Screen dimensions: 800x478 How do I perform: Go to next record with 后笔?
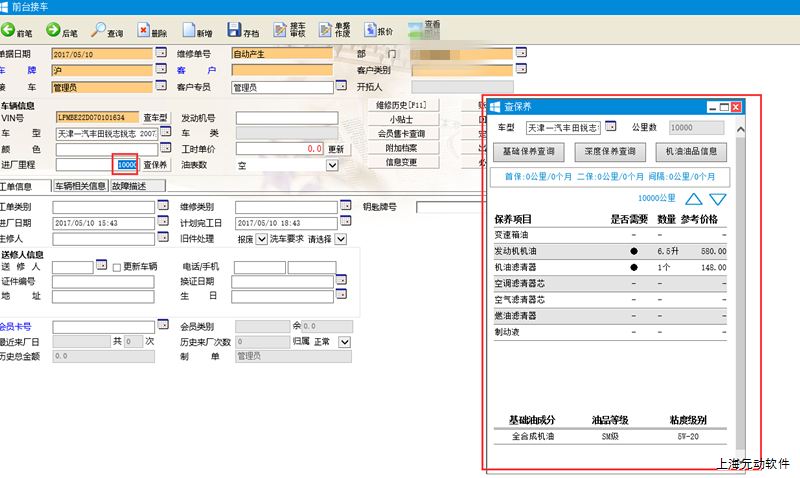click(60, 32)
